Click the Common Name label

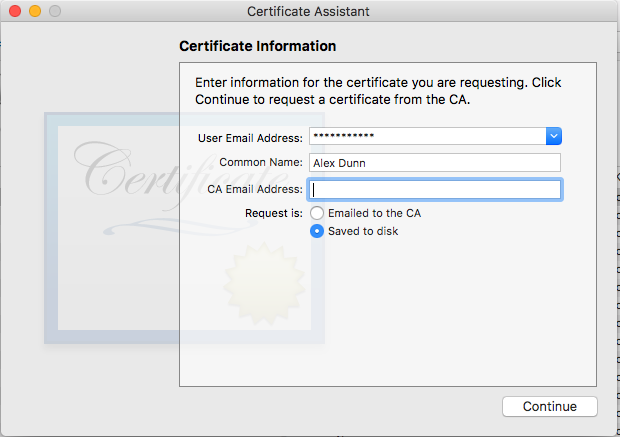pos(261,163)
